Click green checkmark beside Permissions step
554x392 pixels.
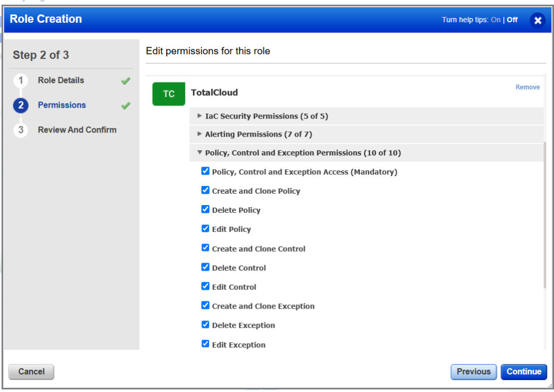tap(125, 106)
